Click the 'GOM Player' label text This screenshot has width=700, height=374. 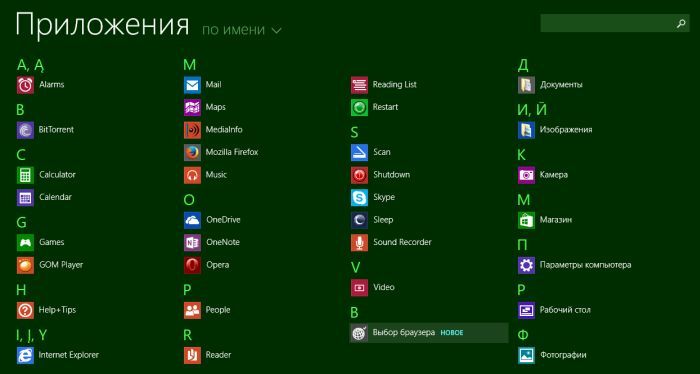click(61, 265)
